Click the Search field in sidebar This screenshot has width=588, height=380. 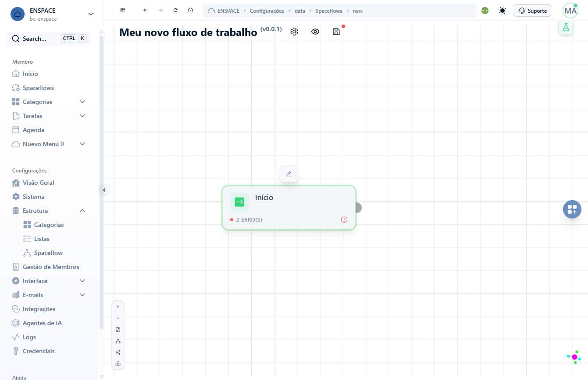coord(49,39)
